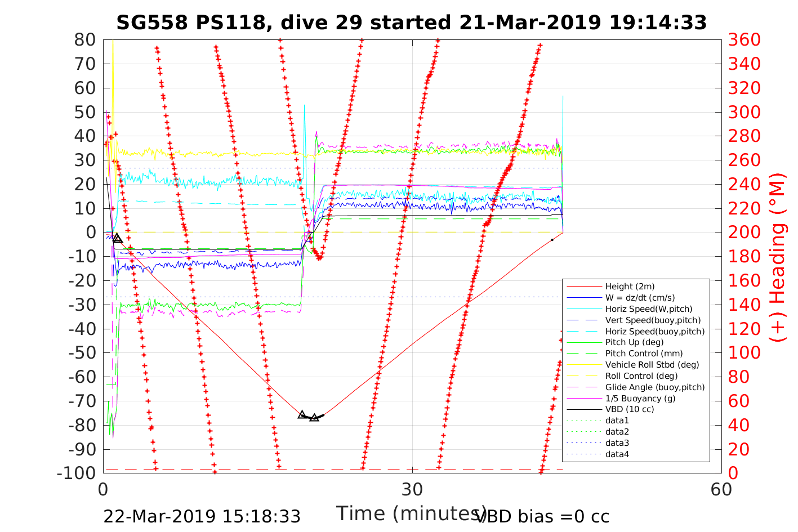The height and width of the screenshot is (532, 798).
Task: Select '1/5 Buoyancy (g)' legend entry
Action: click(640, 399)
